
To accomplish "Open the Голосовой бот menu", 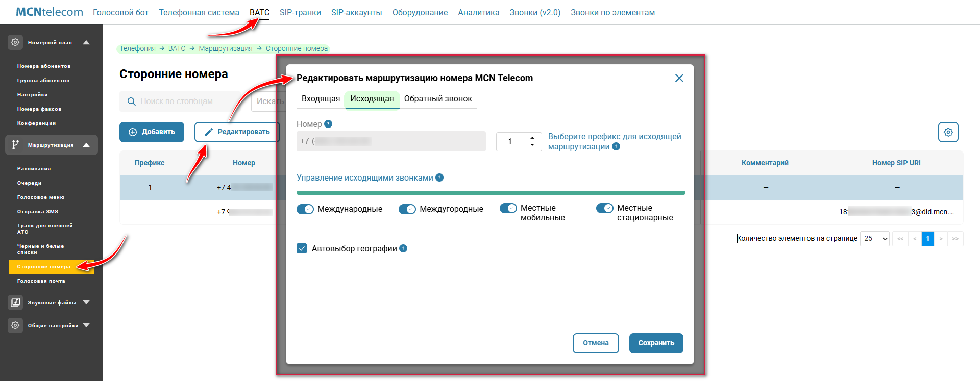I will [x=120, y=12].
